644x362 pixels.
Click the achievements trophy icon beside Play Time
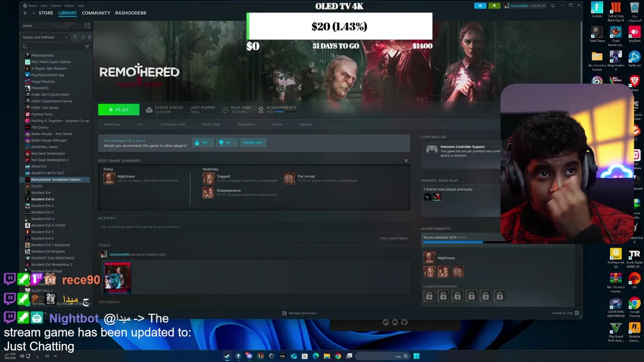point(261,110)
